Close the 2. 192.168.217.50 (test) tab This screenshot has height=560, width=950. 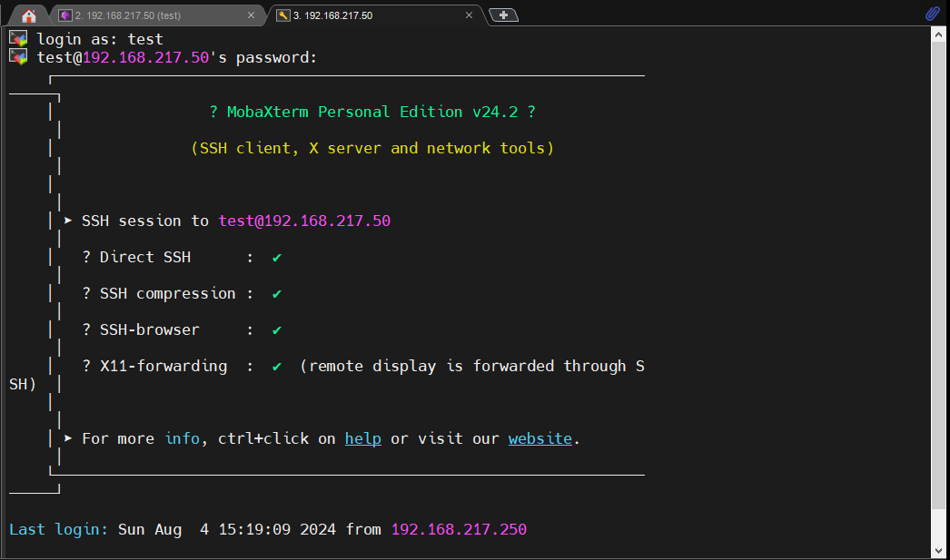[251, 15]
